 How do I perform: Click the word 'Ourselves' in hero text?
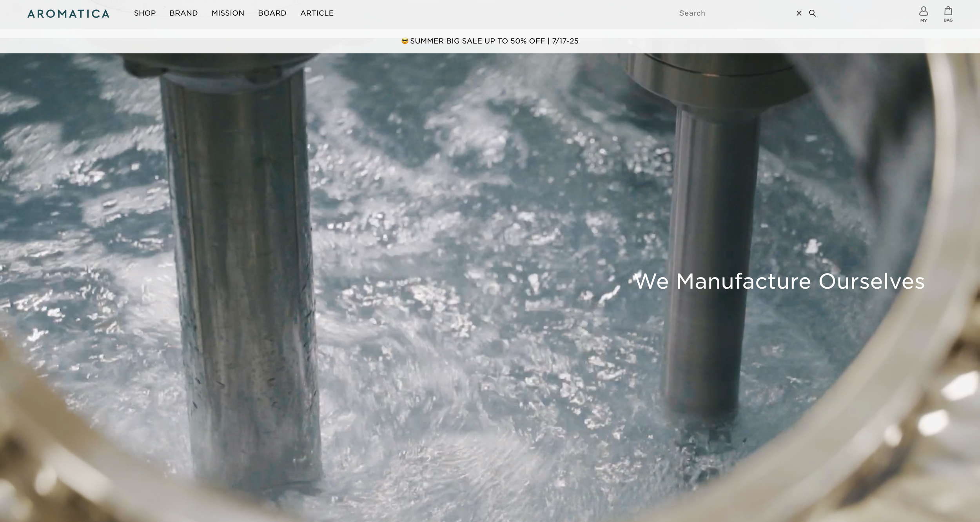[871, 281]
